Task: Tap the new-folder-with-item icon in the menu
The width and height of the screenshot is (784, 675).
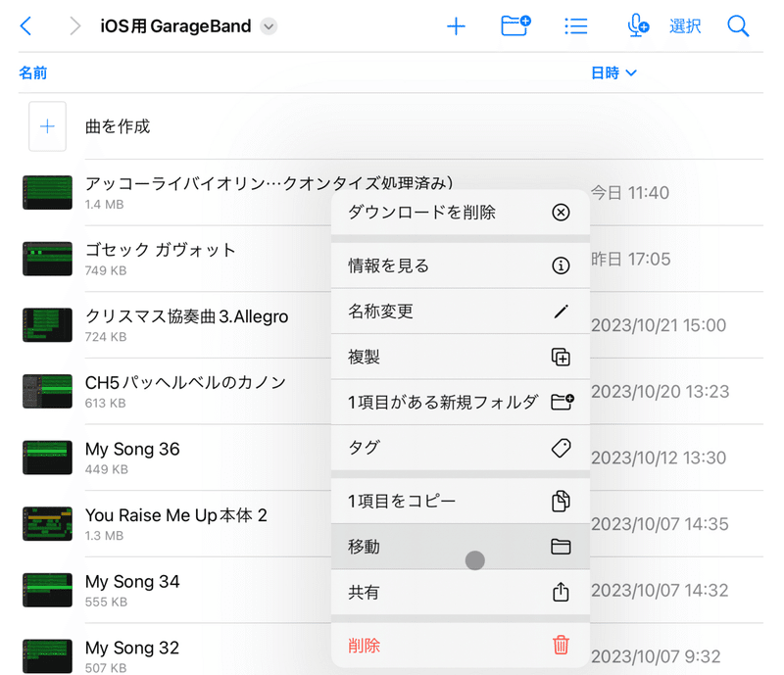Action: pos(562,402)
